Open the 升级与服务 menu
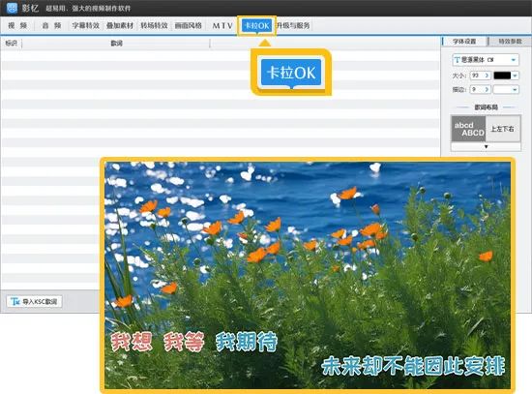The width and height of the screenshot is (532, 394). (x=293, y=25)
